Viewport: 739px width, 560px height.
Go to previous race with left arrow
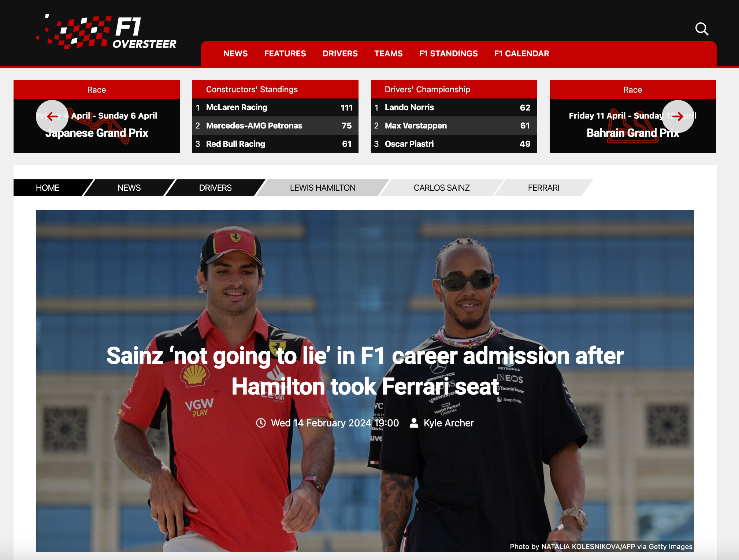pyautogui.click(x=52, y=116)
